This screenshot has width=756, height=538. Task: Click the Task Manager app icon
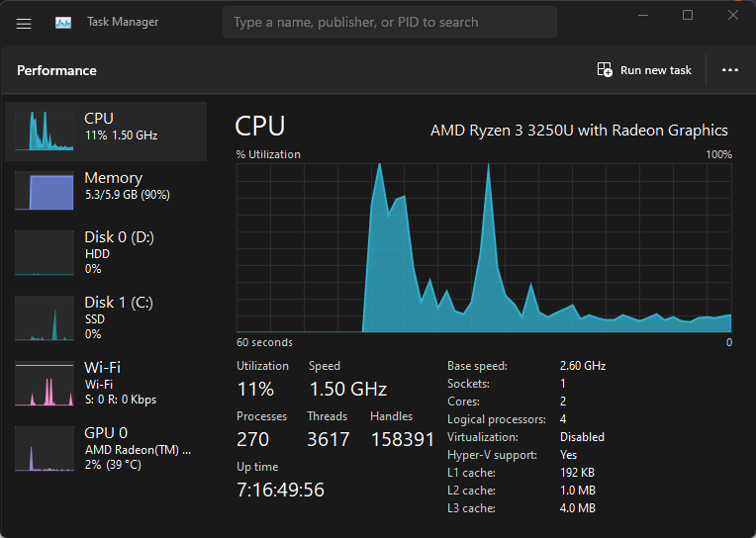pos(63,22)
